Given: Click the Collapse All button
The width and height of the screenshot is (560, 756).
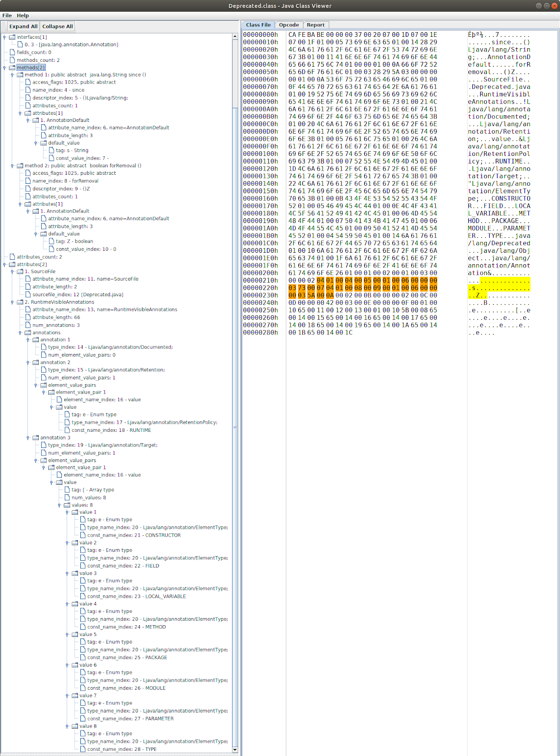Looking at the screenshot, I should click(x=58, y=26).
